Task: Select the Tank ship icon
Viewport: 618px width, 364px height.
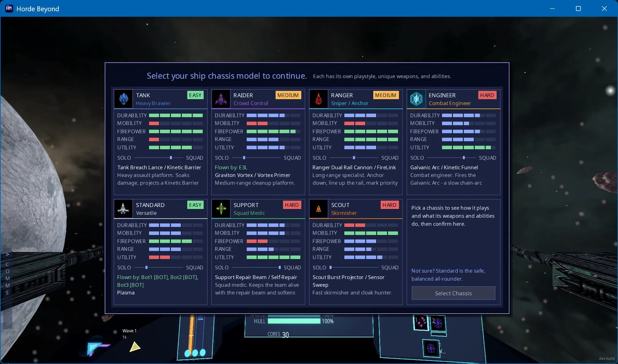Action: [123, 99]
